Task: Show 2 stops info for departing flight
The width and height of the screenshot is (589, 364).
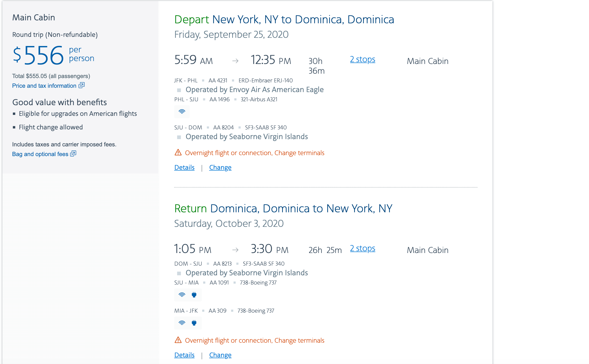Action: tap(362, 59)
